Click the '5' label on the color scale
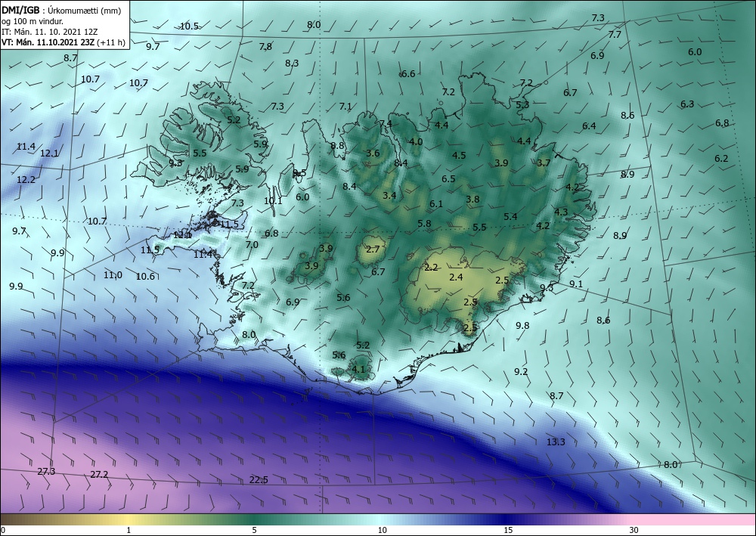756x536 pixels. coord(254,531)
